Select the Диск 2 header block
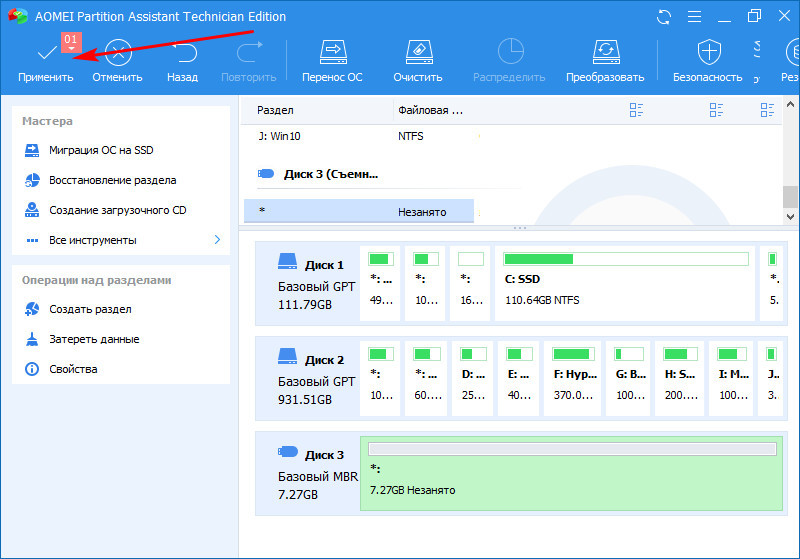The width and height of the screenshot is (800, 559). (309, 378)
